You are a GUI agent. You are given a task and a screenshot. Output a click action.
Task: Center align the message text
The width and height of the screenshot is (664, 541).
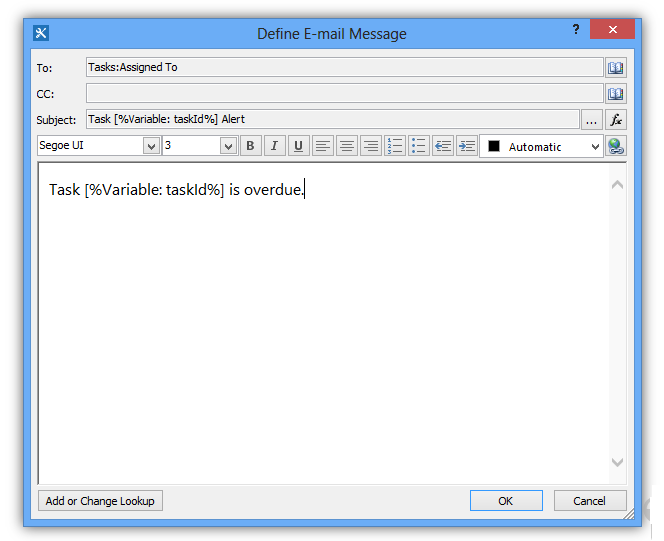[x=347, y=146]
